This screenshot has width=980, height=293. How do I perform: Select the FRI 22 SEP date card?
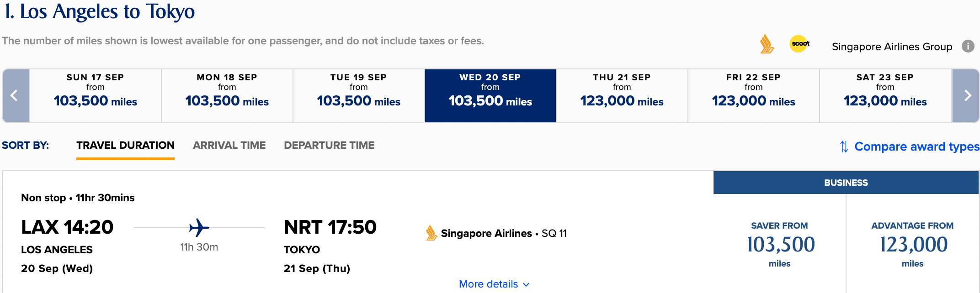click(x=753, y=95)
